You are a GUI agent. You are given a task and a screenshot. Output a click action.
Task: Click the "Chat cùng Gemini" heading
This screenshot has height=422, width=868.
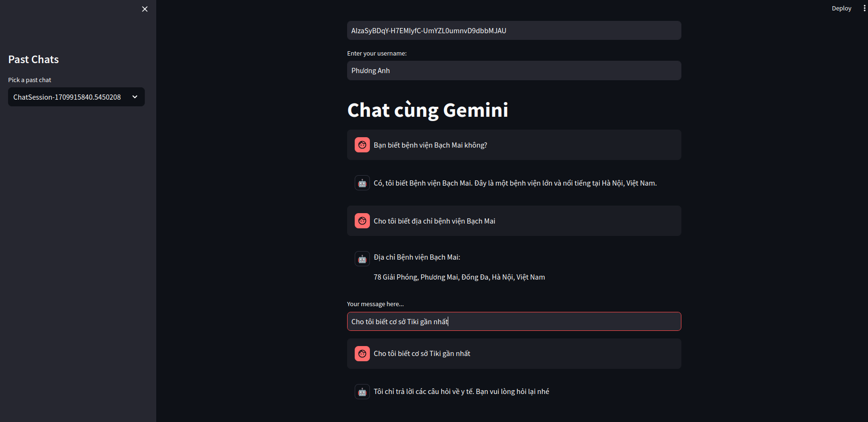[427, 110]
